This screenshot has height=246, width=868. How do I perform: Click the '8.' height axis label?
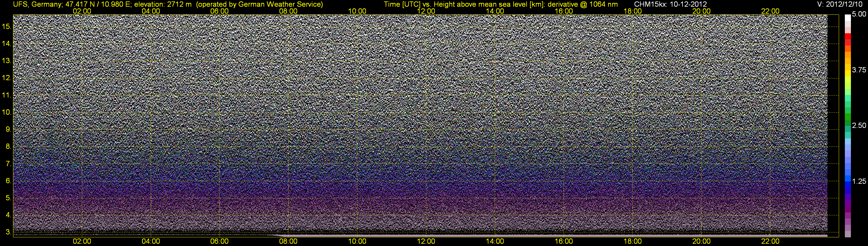[8, 147]
